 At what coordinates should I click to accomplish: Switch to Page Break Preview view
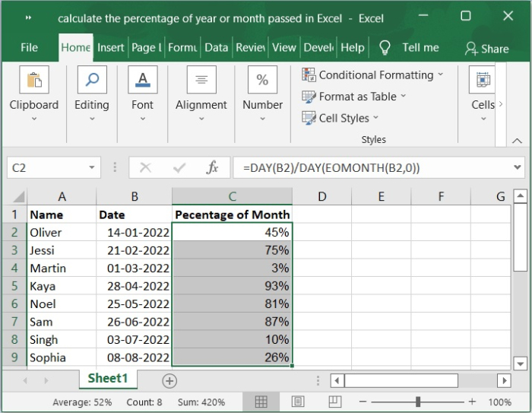(334, 402)
